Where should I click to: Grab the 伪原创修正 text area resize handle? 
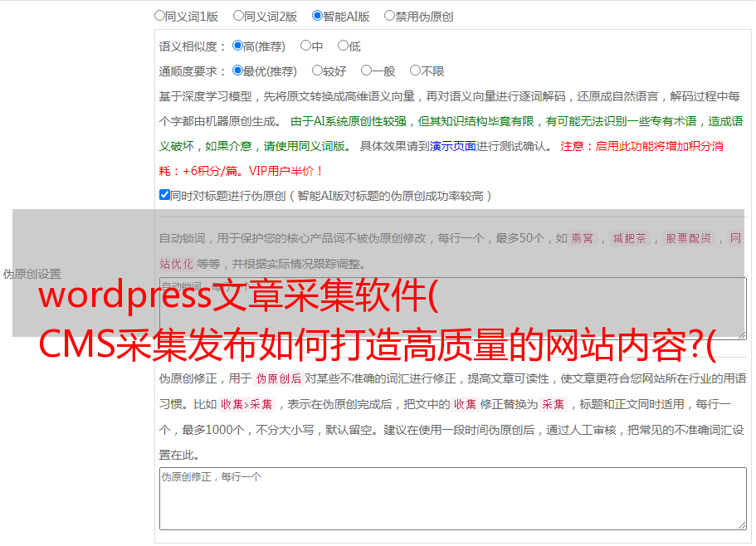[742, 526]
